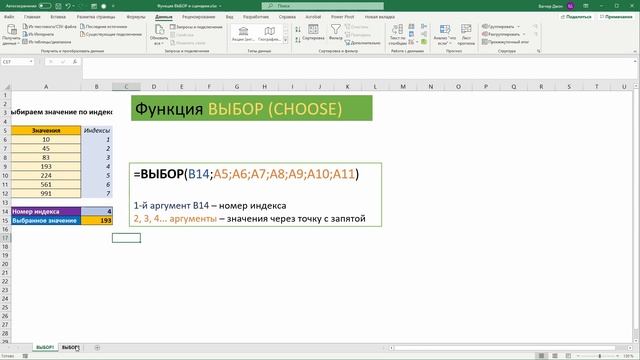The width and height of the screenshot is (640, 360).
Task: Switch to the Вид ribbon tab
Action: click(229, 17)
